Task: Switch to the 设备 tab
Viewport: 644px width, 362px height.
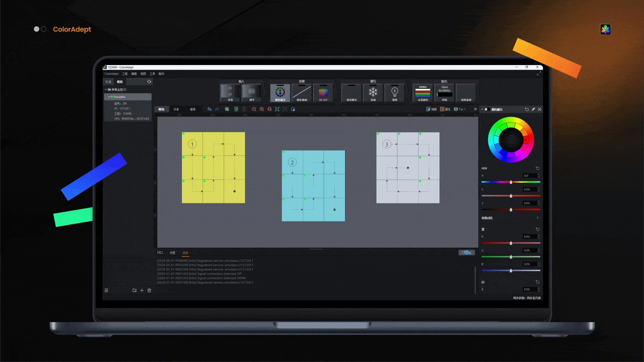Action: pyautogui.click(x=176, y=109)
